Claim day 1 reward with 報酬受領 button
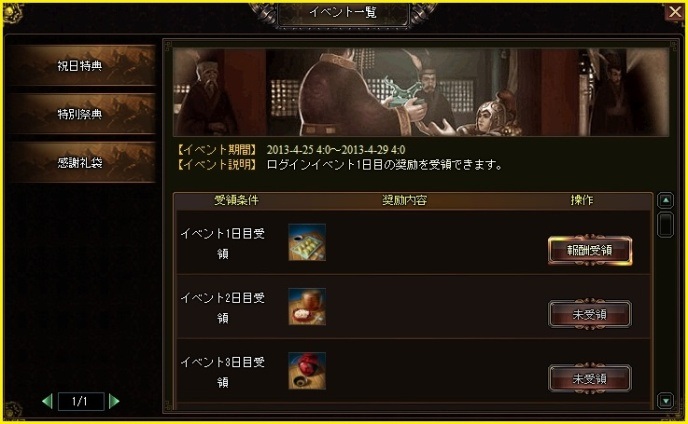 590,250
